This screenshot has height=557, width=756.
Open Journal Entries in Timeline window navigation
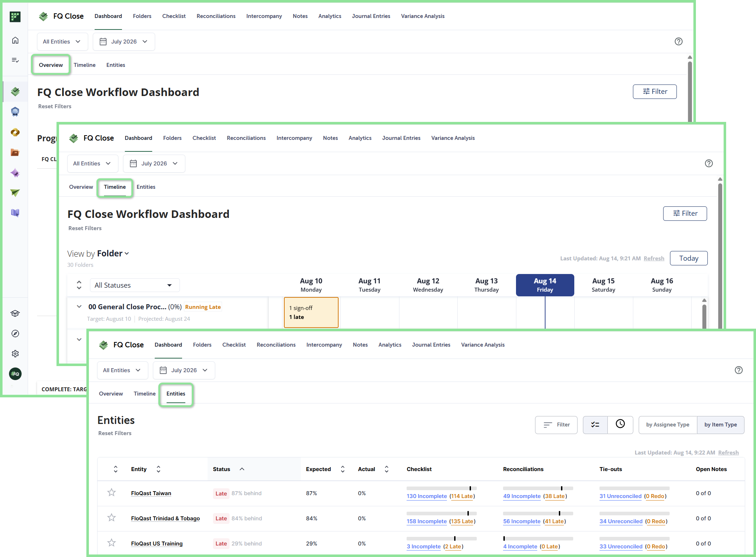click(401, 138)
